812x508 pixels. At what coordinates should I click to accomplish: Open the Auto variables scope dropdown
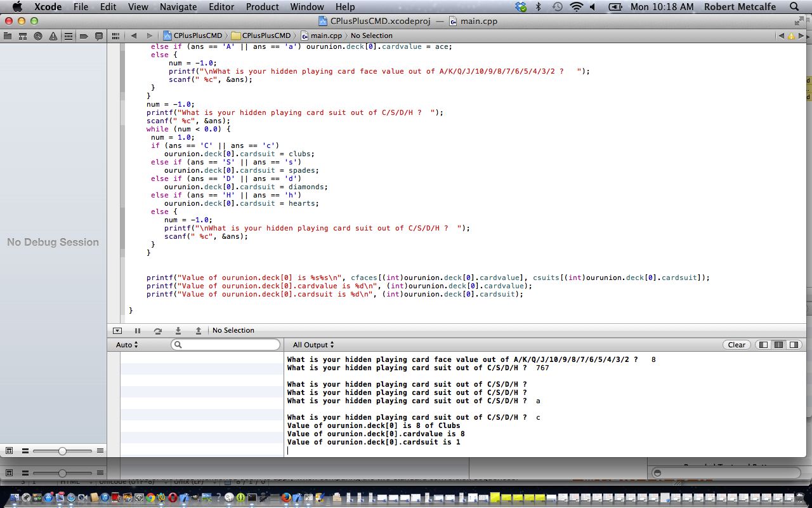click(127, 345)
